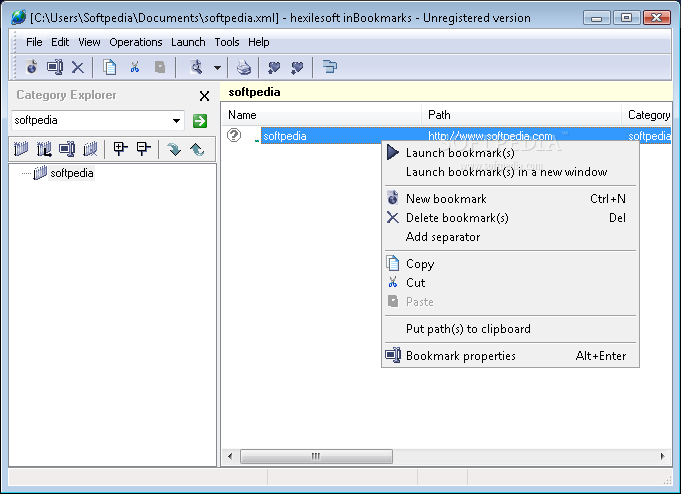This screenshot has width=681, height=494.
Task: Choose Launch bookmark(s) in context menu
Action: pyautogui.click(x=510, y=153)
